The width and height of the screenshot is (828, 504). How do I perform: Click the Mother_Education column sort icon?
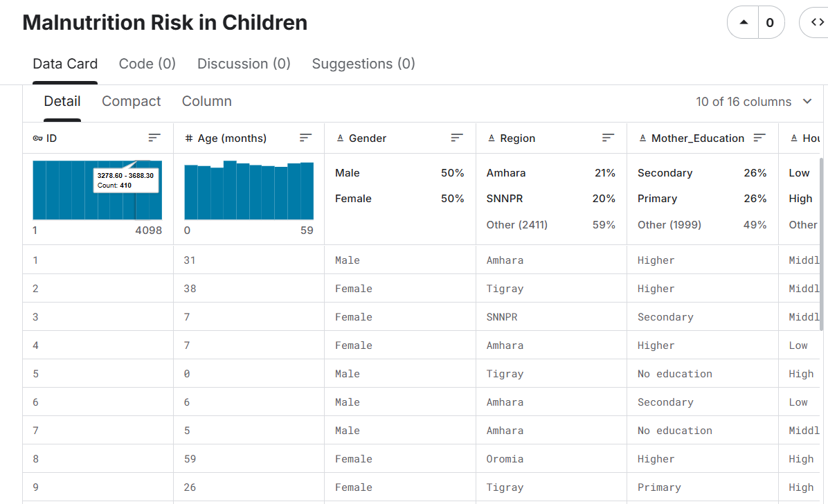[x=759, y=138]
